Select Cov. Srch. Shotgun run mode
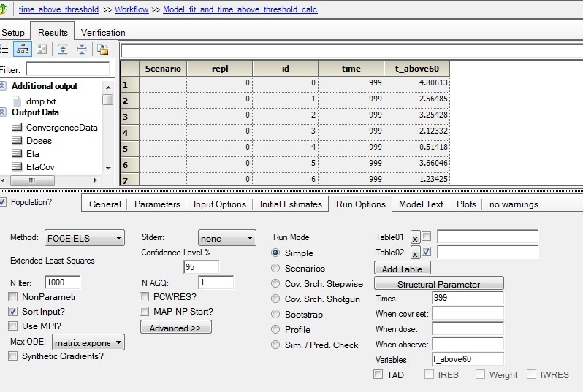This screenshot has width=583, height=392. 275,299
